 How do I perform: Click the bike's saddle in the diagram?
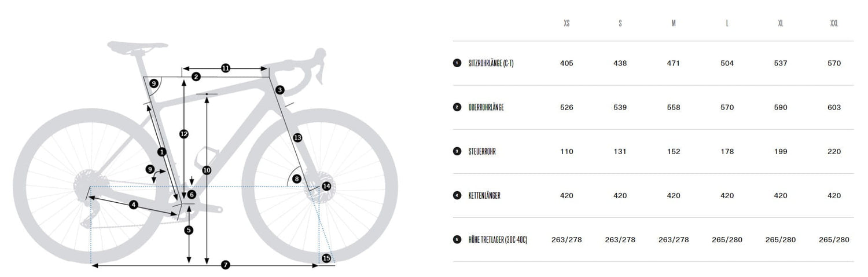137,46
